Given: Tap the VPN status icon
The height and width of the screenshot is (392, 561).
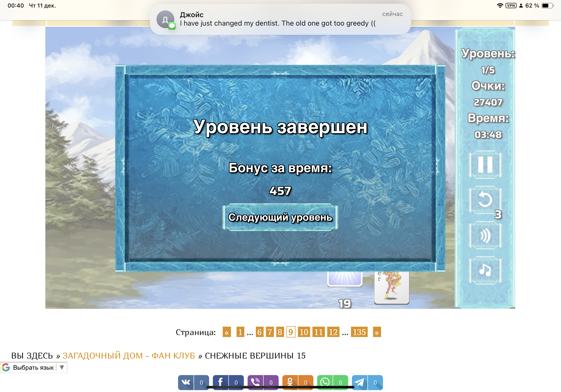Looking at the screenshot, I should point(511,6).
